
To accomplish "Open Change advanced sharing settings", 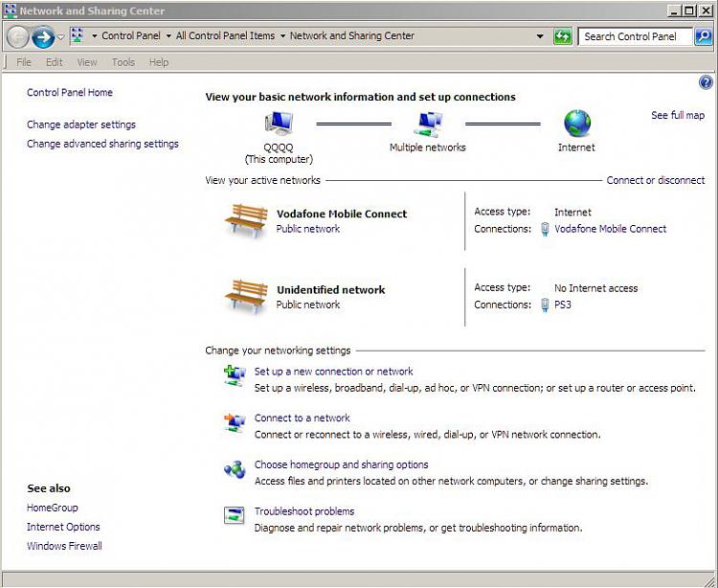I will (102, 144).
